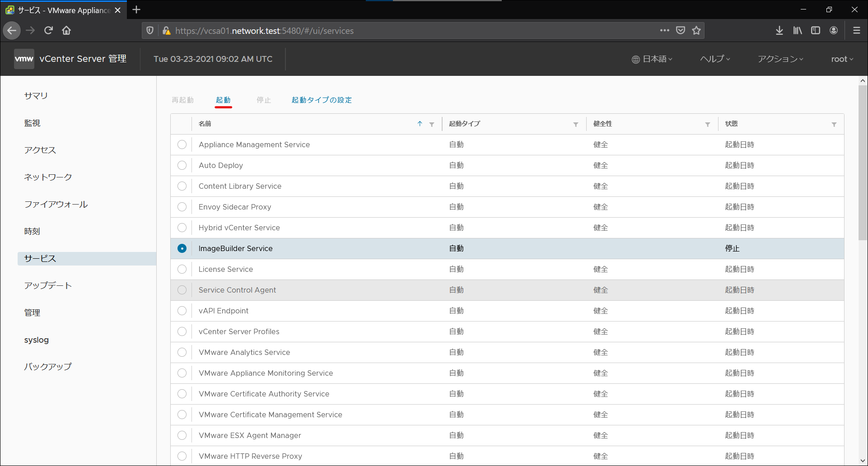Open the 日本語 language dropdown

pyautogui.click(x=652, y=59)
